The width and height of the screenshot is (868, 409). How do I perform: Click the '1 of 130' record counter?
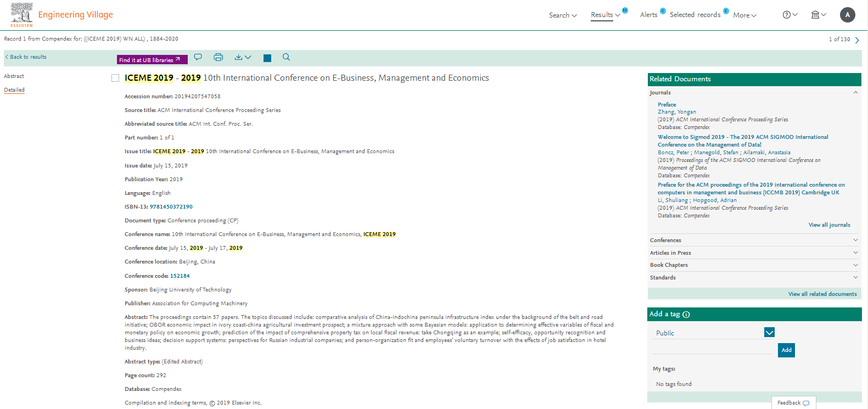[839, 40]
